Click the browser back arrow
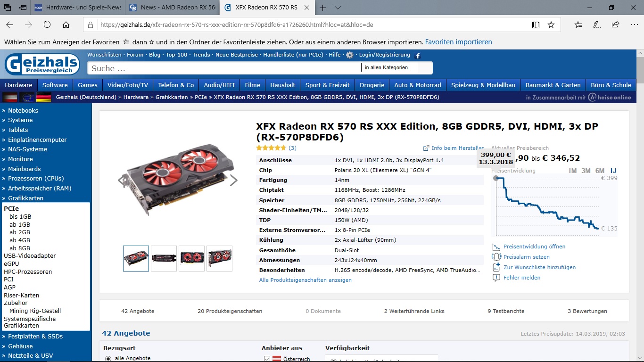The height and width of the screenshot is (362, 644). [x=10, y=25]
